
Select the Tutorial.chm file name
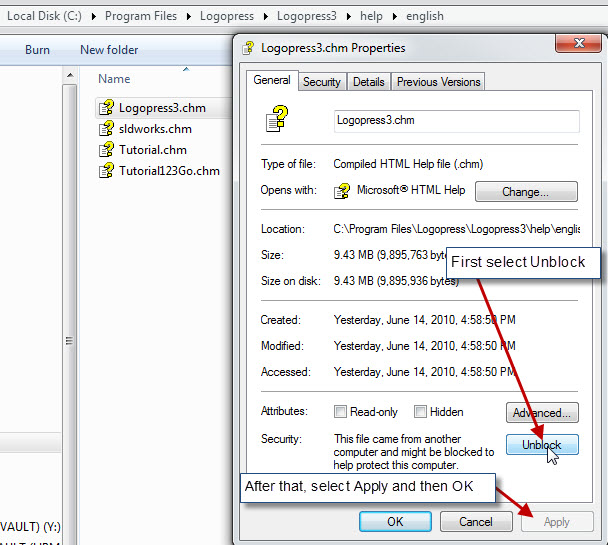point(153,150)
